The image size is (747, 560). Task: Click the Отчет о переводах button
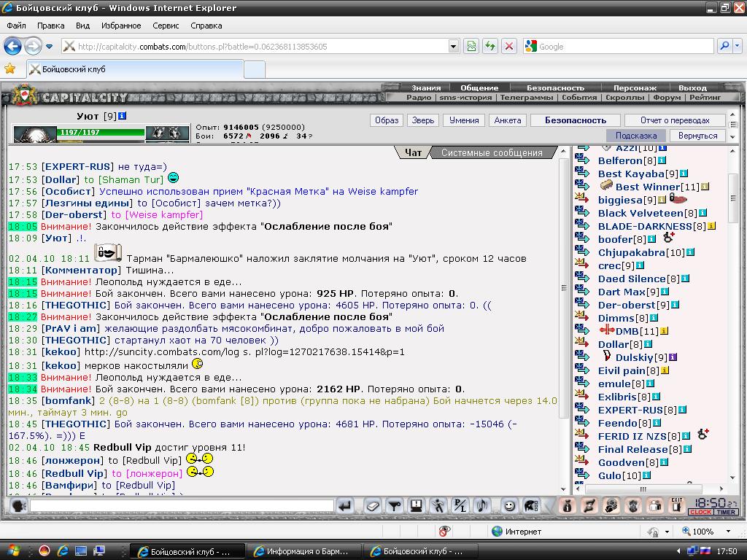tap(675, 120)
